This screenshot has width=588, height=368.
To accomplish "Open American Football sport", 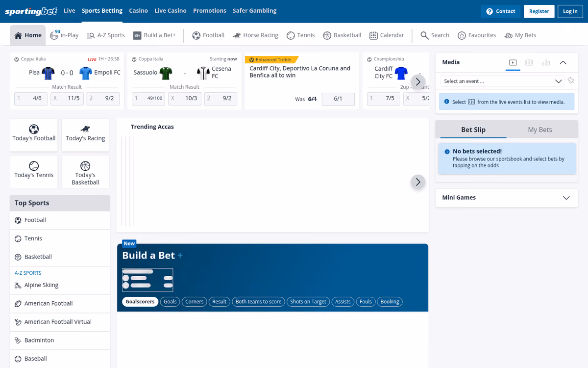I will [60, 303].
